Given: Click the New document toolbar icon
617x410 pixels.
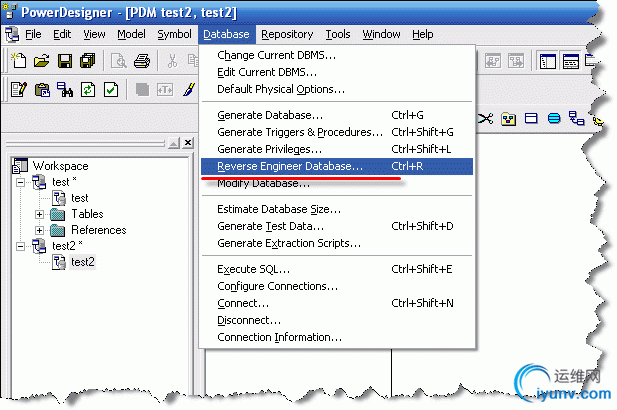Looking at the screenshot, I should 18,61.
